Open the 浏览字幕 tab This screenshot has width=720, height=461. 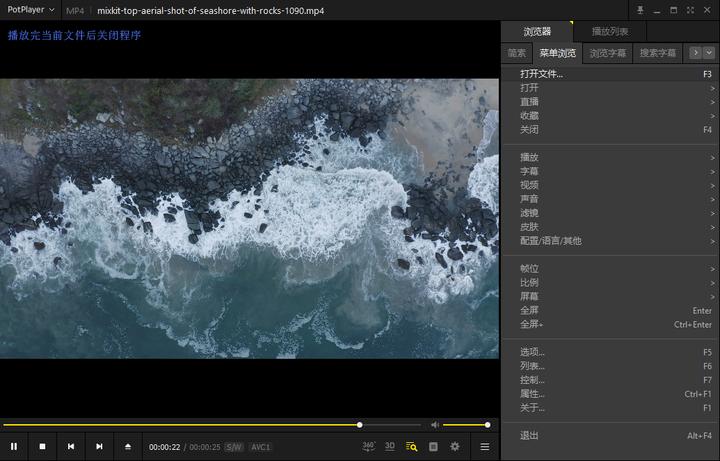click(607, 53)
